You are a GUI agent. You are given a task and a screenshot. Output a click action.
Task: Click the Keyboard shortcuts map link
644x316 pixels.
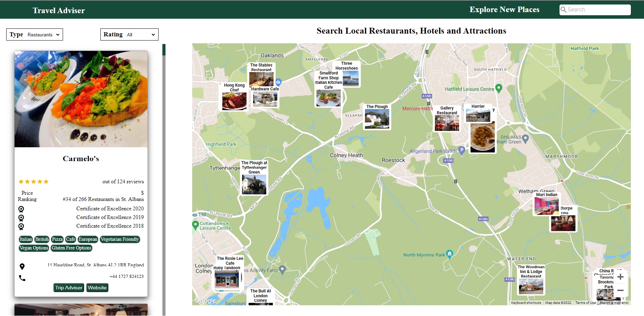pos(526,303)
